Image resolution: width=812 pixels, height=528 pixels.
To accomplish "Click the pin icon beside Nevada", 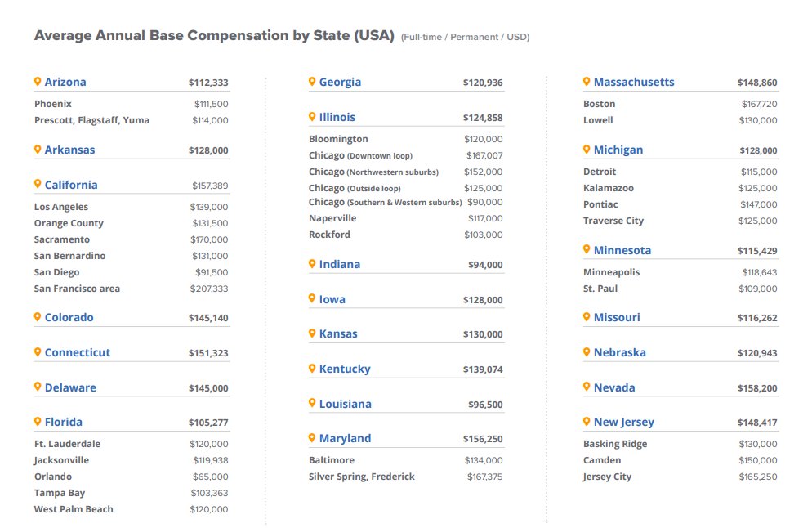I will click(x=587, y=387).
